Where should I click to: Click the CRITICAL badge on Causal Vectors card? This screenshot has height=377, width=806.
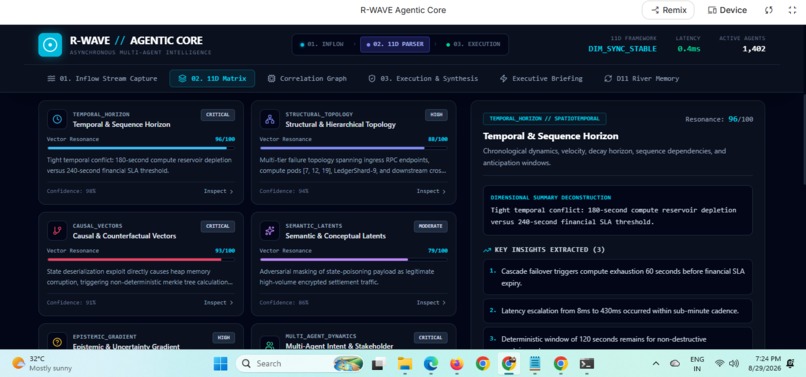pyautogui.click(x=218, y=226)
